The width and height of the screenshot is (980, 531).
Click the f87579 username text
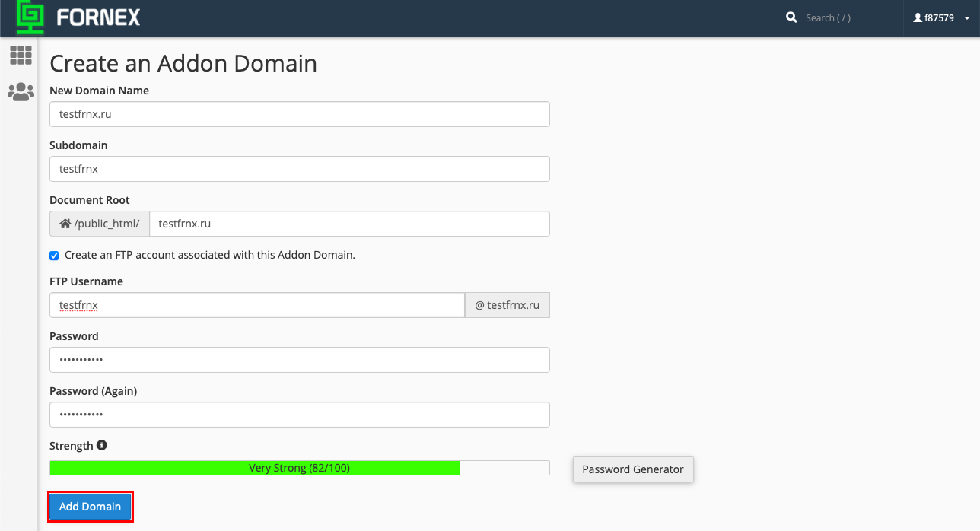click(x=939, y=18)
